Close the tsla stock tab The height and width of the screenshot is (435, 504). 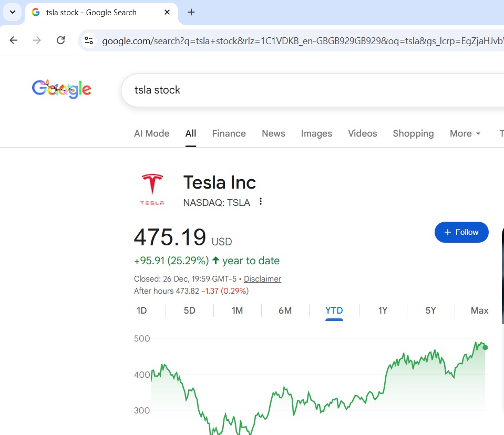pos(167,12)
